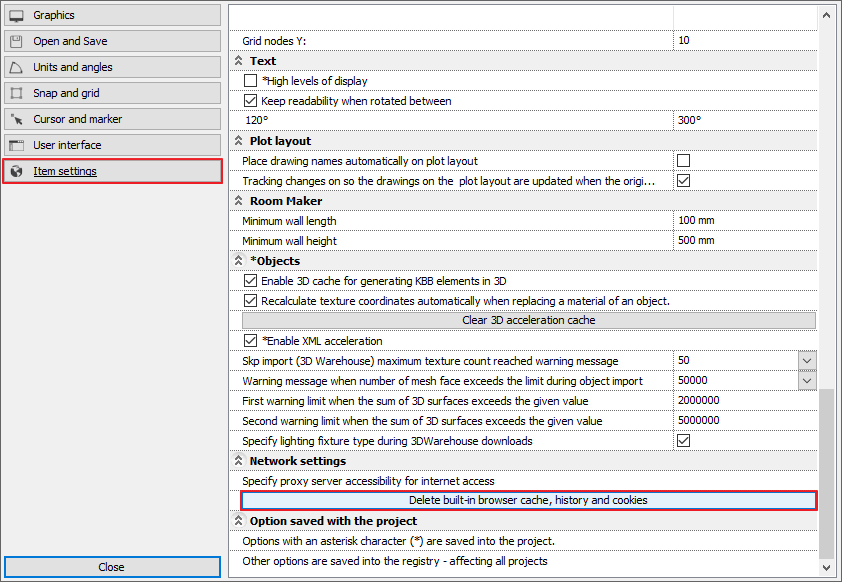
Task: Toggle Recalculate texture coordinates automatically checkbox
Action: pos(250,301)
